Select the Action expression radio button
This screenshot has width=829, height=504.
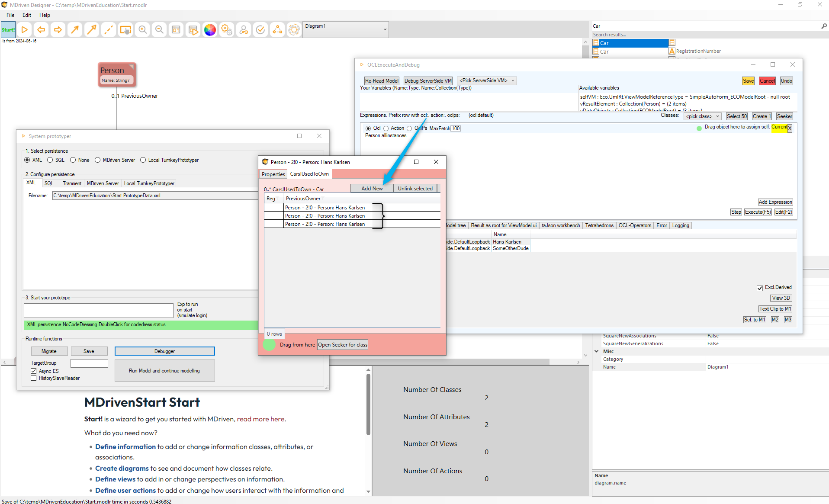[x=386, y=128]
